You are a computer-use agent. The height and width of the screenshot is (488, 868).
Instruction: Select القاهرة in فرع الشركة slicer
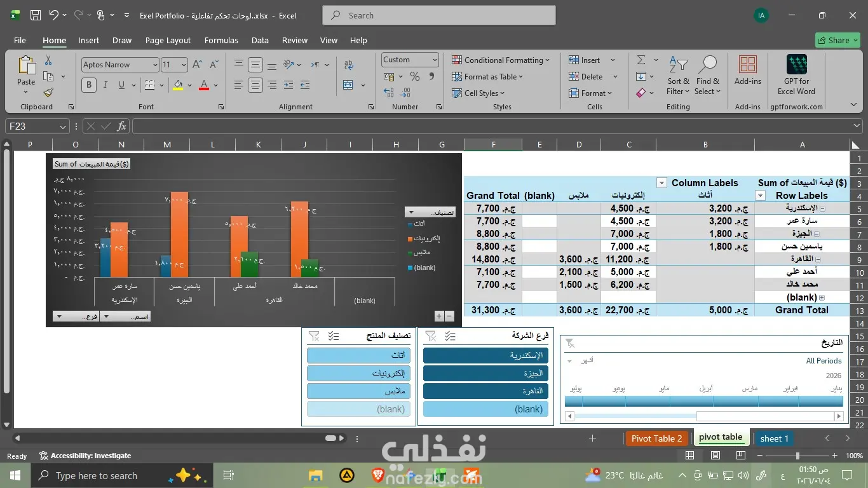click(x=485, y=391)
